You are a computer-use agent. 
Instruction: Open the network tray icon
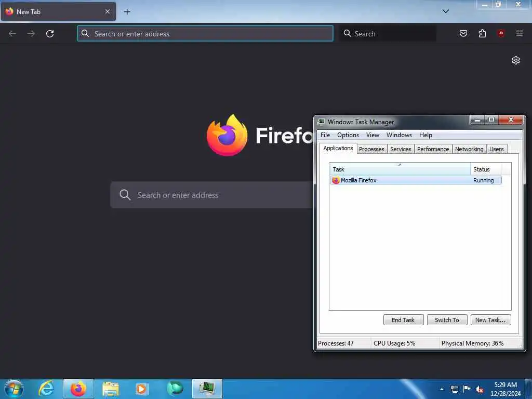coord(454,389)
